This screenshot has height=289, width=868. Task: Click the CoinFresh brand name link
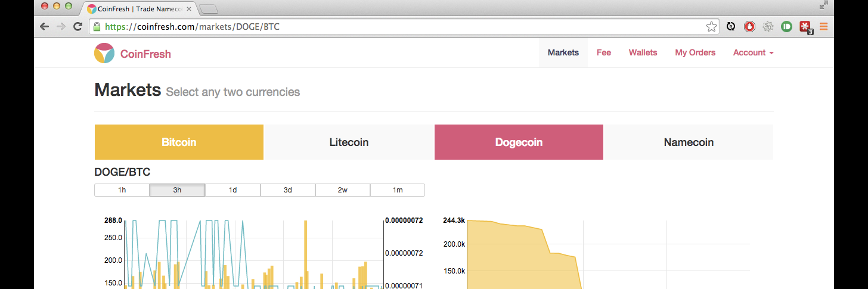(145, 54)
